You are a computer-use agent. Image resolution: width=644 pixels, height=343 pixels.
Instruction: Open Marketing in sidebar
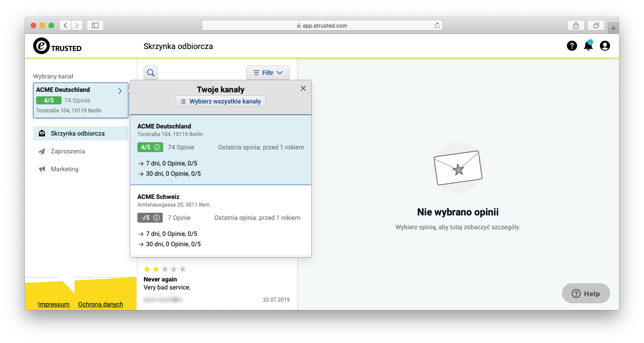[81, 169]
